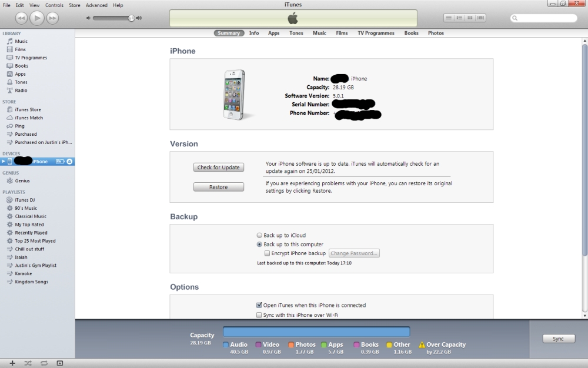
Task: Select Back up to iCloud
Action: tap(259, 235)
